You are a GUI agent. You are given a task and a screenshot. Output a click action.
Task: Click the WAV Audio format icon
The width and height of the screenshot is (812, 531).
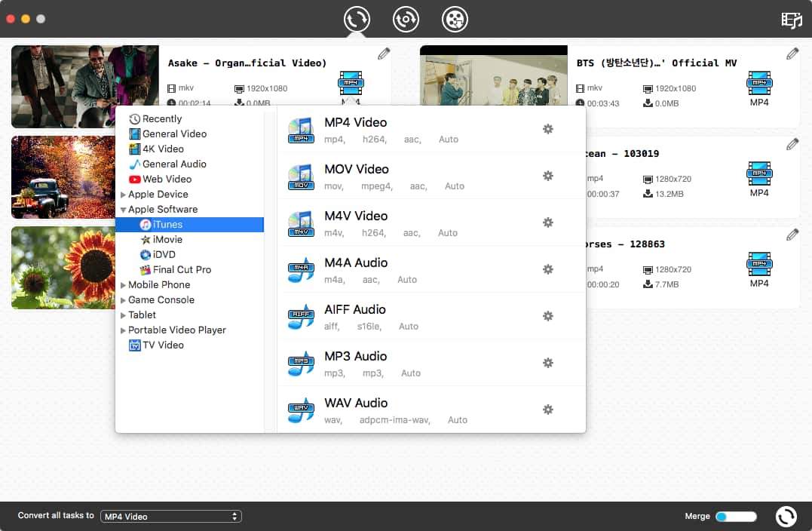click(x=301, y=410)
